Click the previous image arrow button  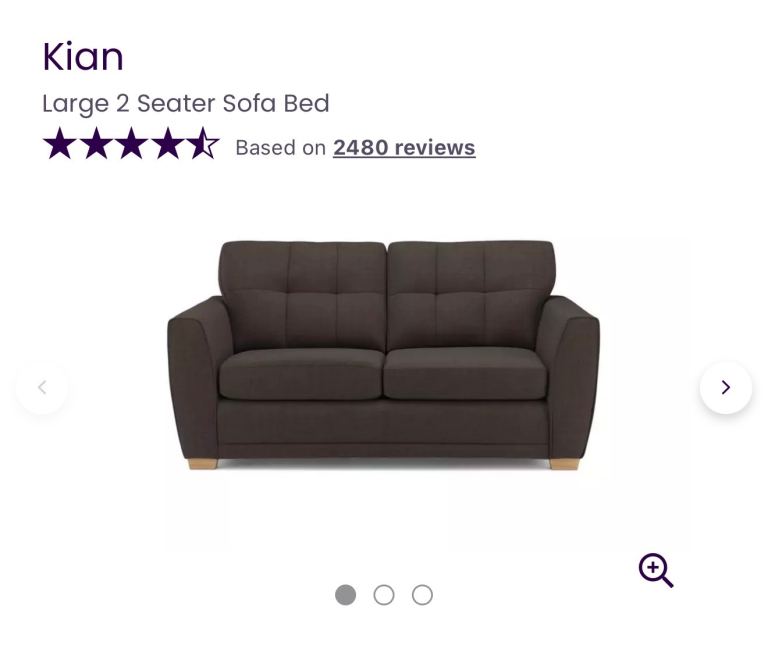[42, 387]
